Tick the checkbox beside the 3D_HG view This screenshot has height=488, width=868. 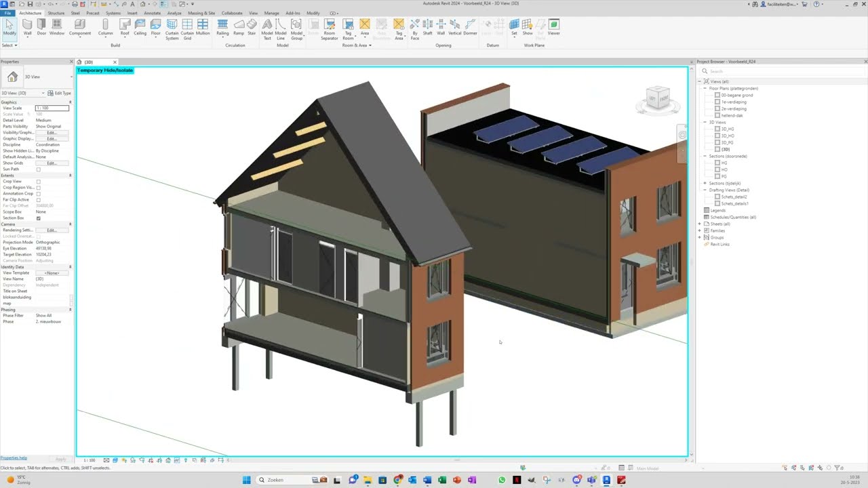point(717,129)
